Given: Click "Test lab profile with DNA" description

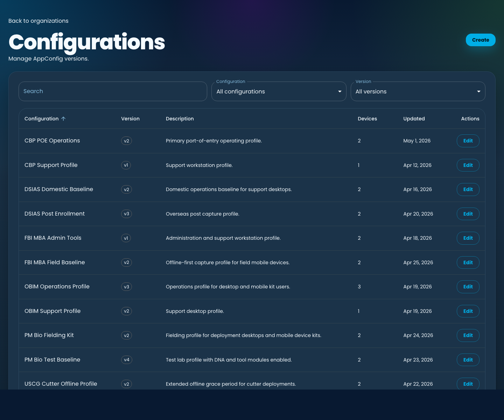Looking at the screenshot, I should 229,360.
